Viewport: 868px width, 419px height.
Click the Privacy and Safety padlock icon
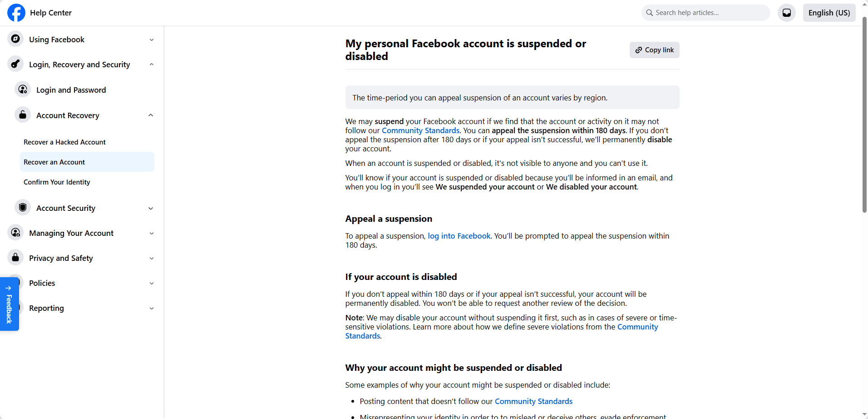coord(15,258)
